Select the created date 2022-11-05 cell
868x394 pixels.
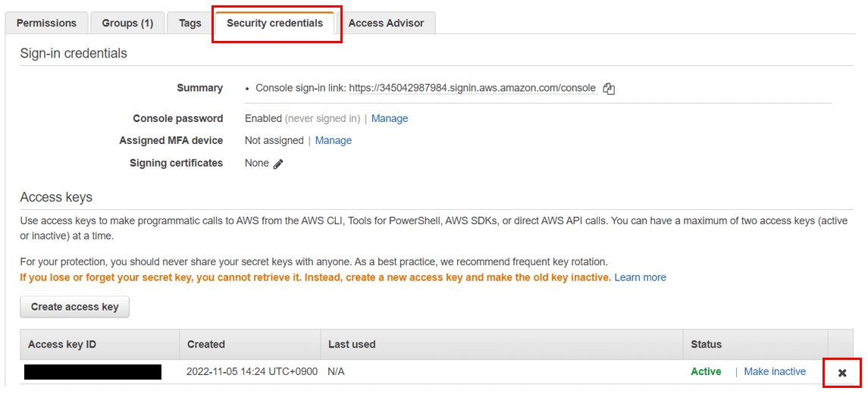point(252,372)
